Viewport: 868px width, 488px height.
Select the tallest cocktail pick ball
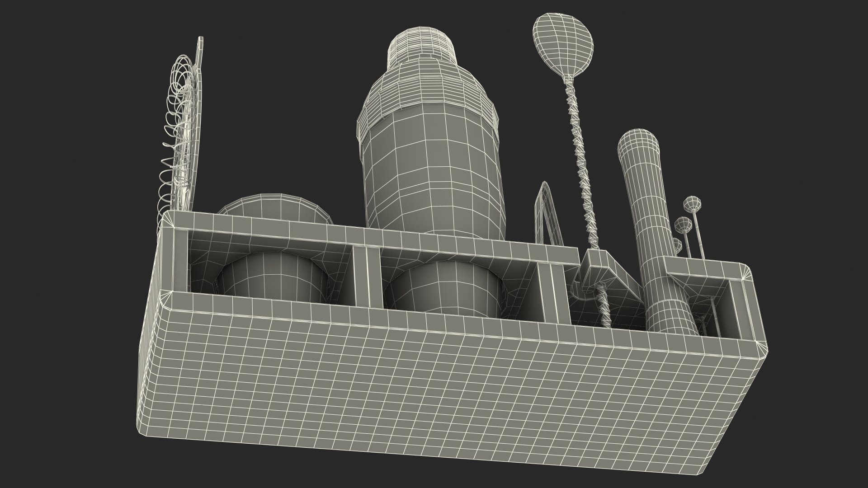coord(692,204)
